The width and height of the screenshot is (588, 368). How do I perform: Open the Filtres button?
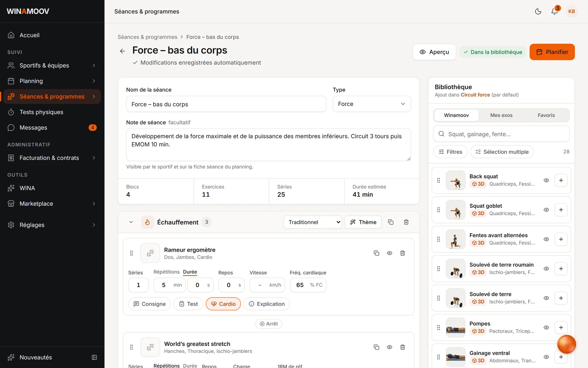(x=450, y=152)
